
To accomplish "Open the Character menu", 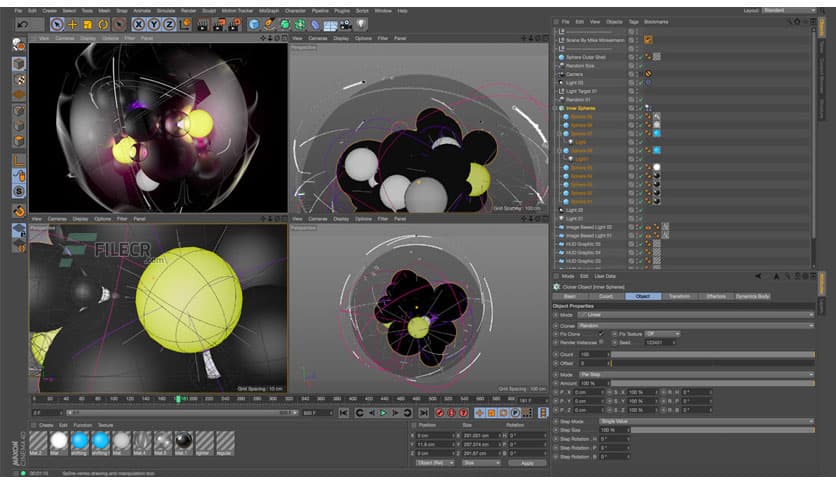I will 295,11.
